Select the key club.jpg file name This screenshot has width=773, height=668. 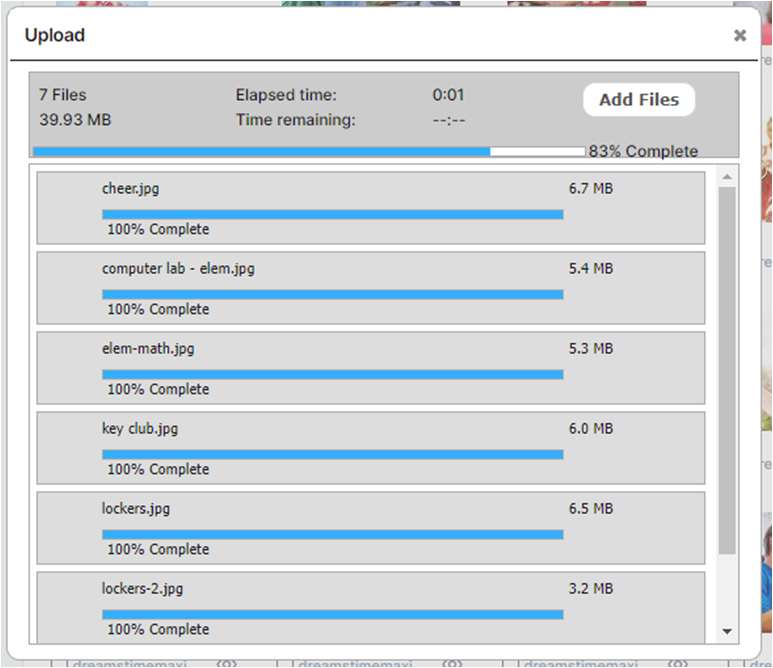pos(140,429)
